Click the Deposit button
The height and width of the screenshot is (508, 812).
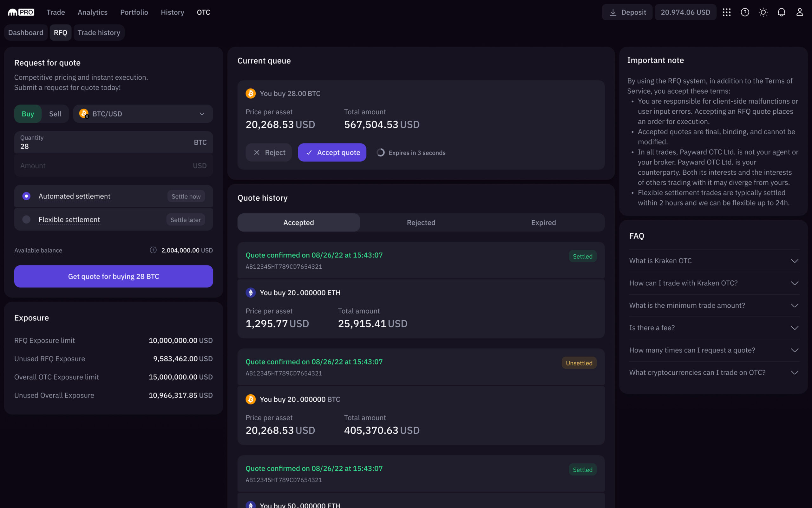click(627, 12)
